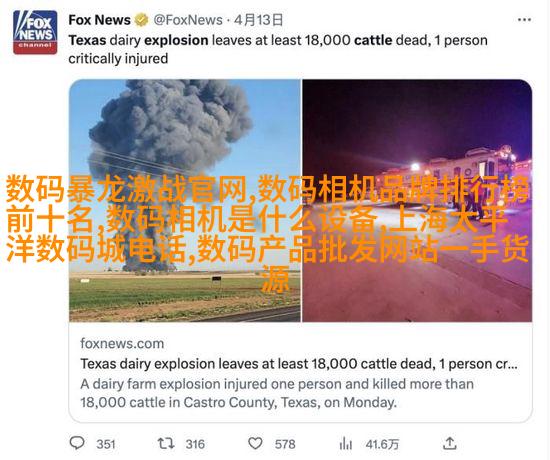The width and height of the screenshot is (550, 460).
Task: Open the Fox News profile avatar
Action: click(x=35, y=32)
